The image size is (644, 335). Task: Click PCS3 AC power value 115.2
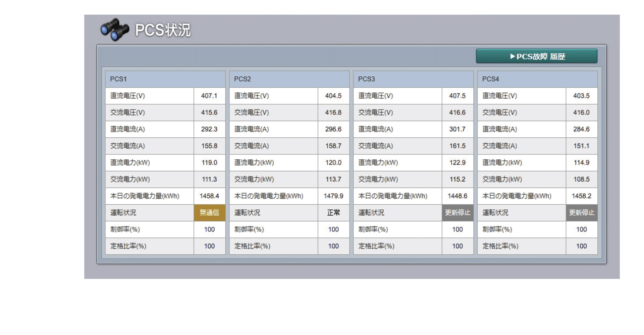click(x=458, y=180)
